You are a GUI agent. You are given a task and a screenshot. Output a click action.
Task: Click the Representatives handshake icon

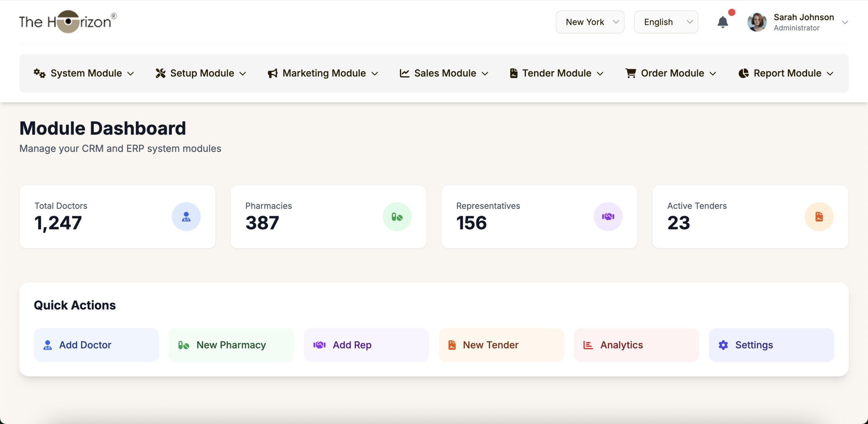click(x=608, y=217)
